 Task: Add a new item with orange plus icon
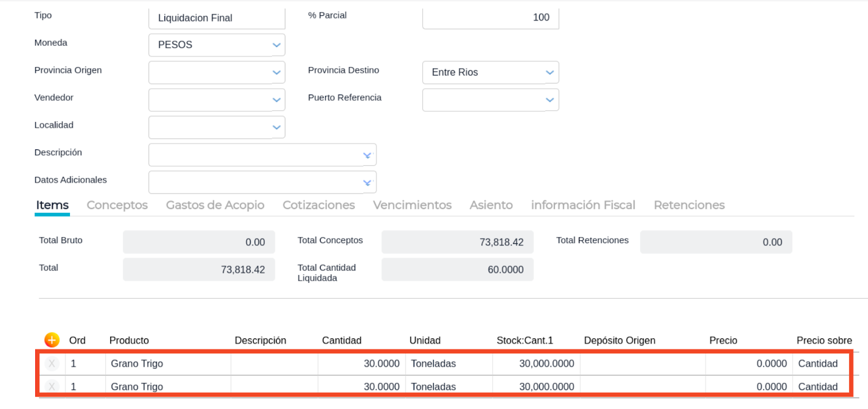[x=52, y=340]
